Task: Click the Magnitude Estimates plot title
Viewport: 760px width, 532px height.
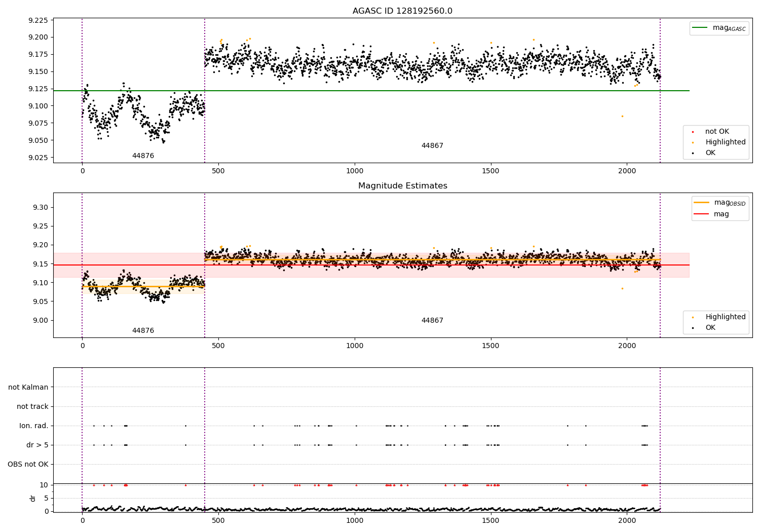Action: (x=403, y=186)
